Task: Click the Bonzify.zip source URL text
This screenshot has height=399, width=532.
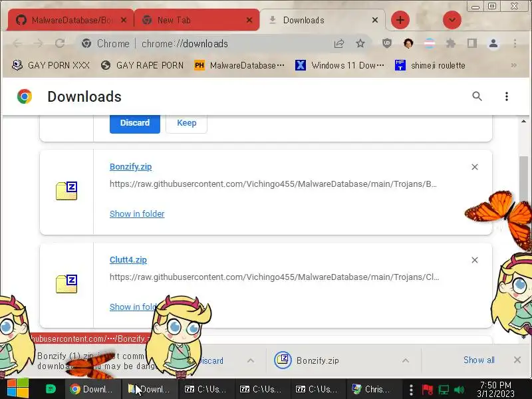Action: [x=273, y=184]
